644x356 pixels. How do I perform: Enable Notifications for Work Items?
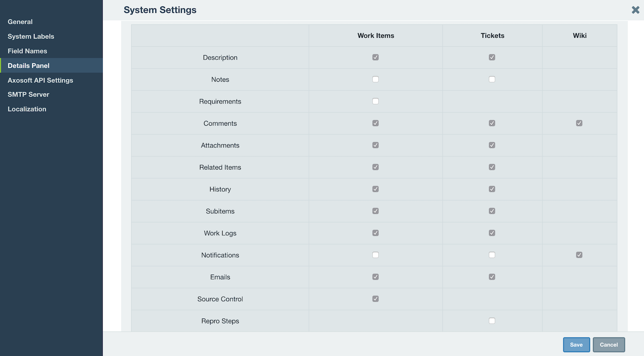(x=376, y=255)
